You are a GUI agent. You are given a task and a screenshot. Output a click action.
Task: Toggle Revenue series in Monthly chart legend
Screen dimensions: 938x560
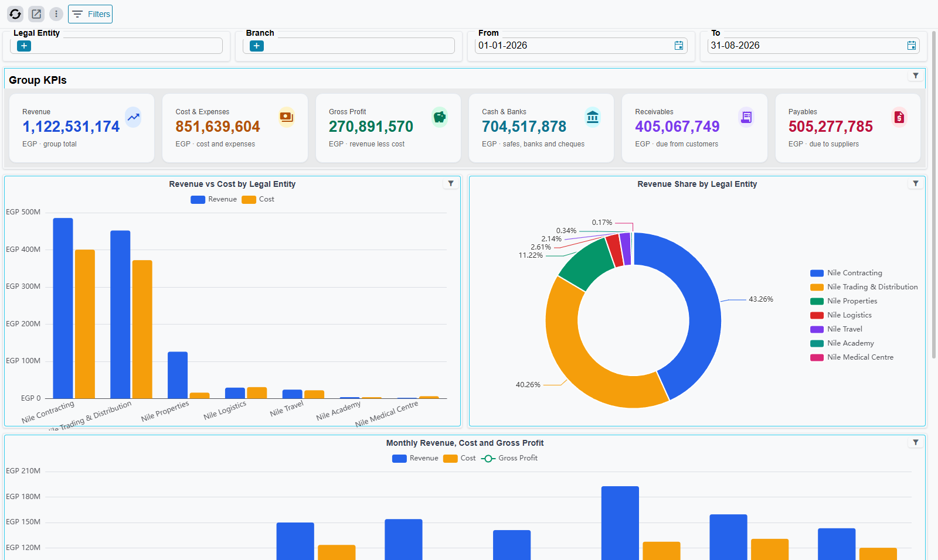pos(415,458)
